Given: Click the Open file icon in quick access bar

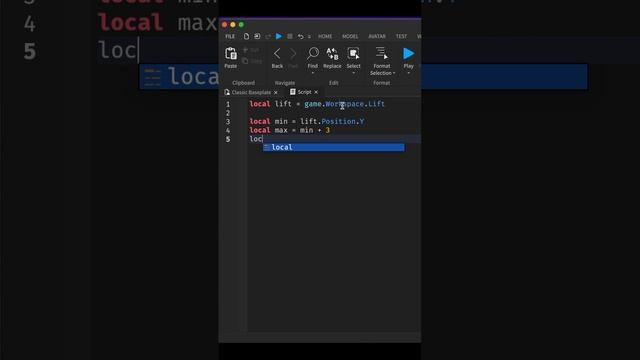Looking at the screenshot, I should click(x=257, y=36).
